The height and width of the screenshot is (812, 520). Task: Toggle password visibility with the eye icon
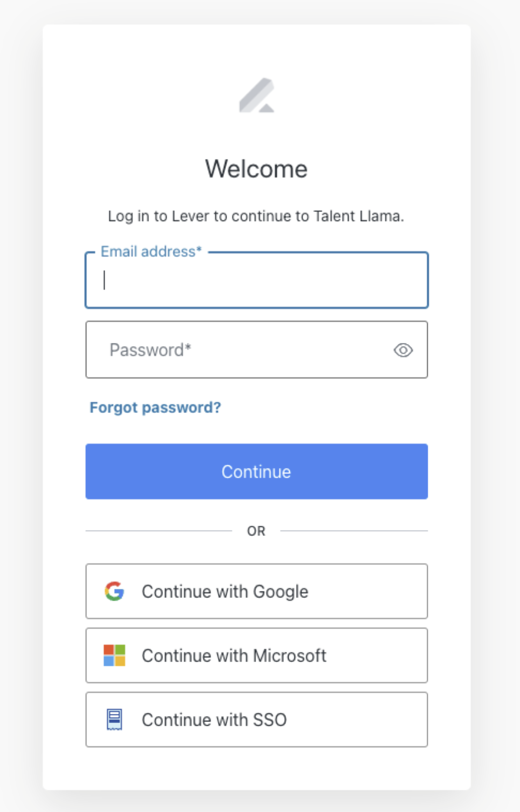(x=403, y=350)
